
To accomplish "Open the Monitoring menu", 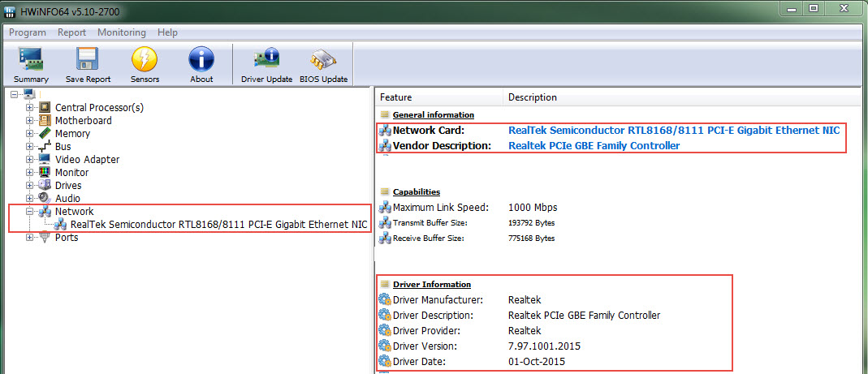I will [122, 32].
